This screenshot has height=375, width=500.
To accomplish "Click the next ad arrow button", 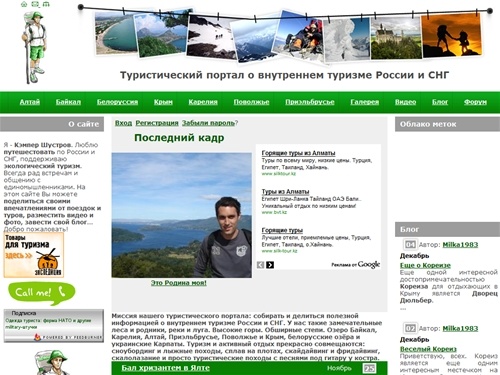I will pos(270,265).
